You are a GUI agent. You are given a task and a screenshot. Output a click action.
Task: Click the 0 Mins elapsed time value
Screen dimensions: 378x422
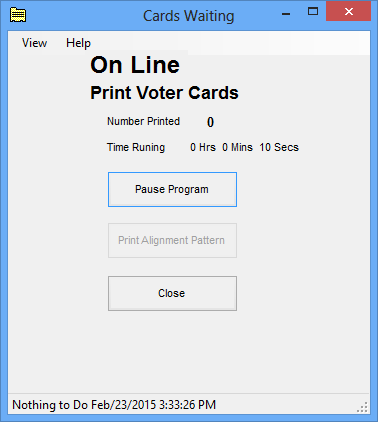[237, 147]
